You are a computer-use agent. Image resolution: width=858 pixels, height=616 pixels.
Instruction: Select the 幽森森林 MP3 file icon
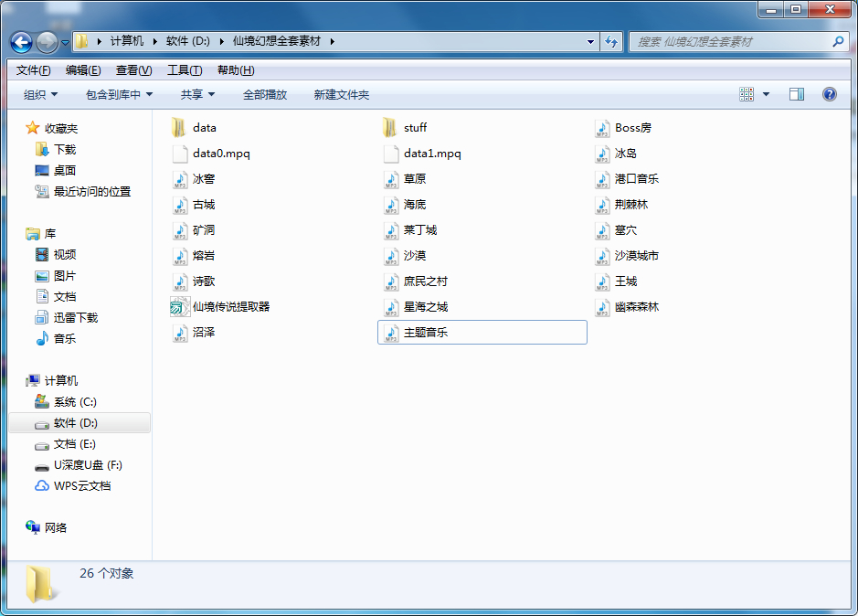602,307
